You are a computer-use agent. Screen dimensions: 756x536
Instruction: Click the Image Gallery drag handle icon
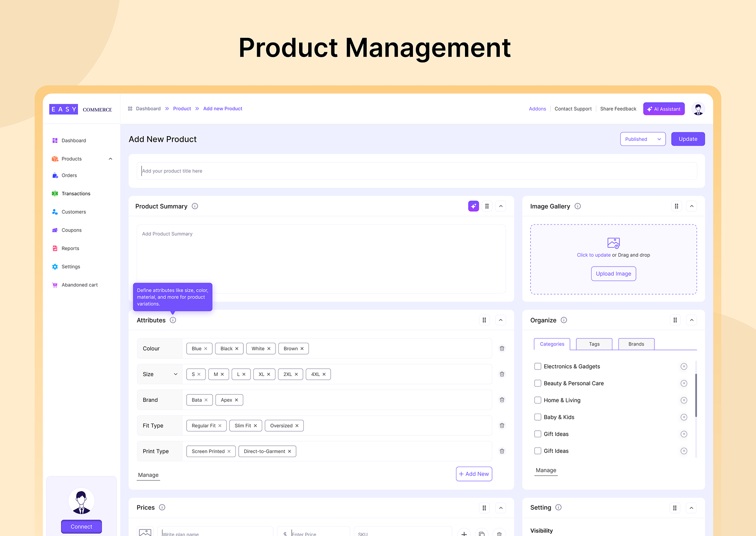click(676, 206)
